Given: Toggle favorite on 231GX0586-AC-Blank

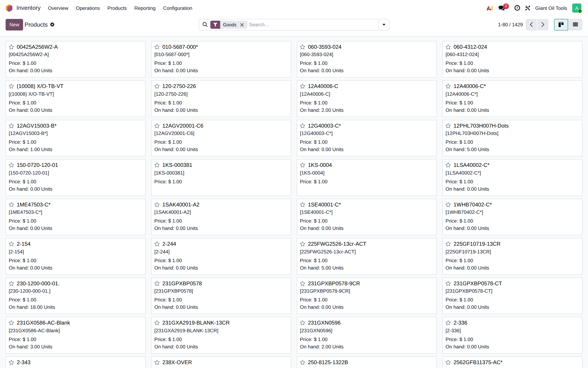Looking at the screenshot, I should point(11,323).
